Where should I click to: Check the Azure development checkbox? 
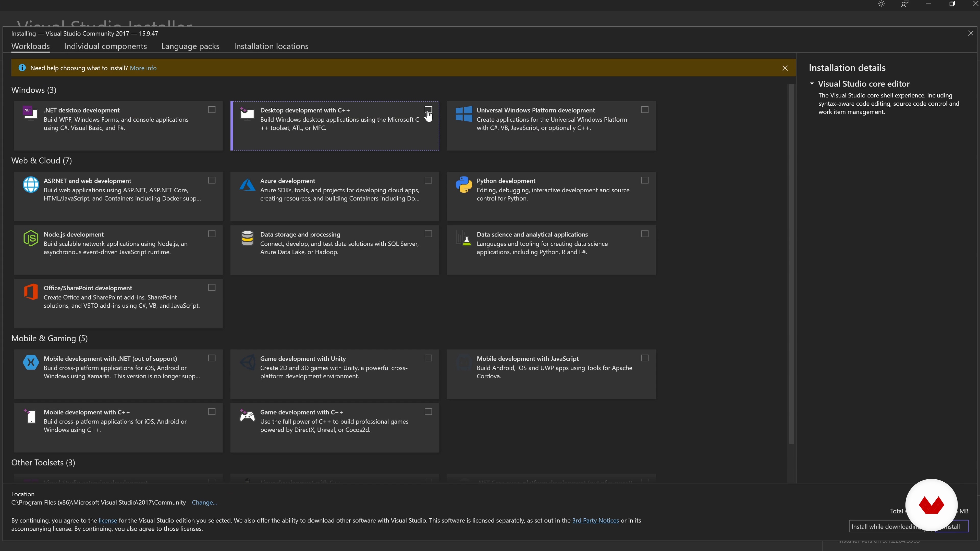pyautogui.click(x=428, y=180)
